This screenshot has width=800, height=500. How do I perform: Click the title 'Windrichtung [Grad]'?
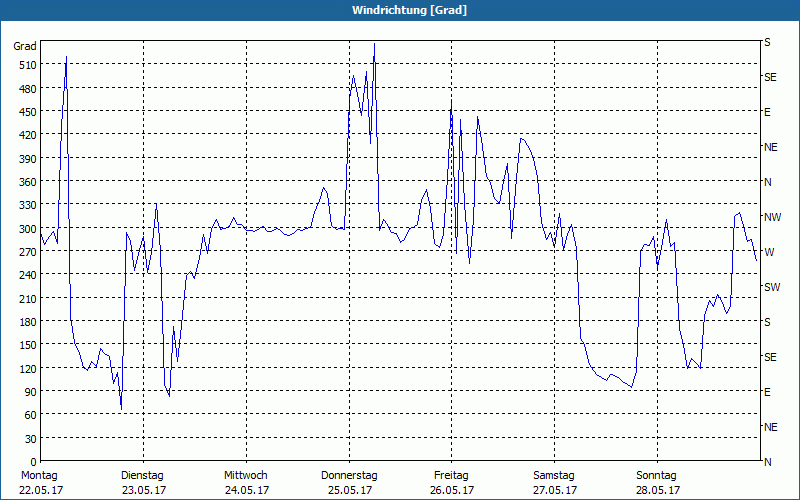tap(409, 10)
